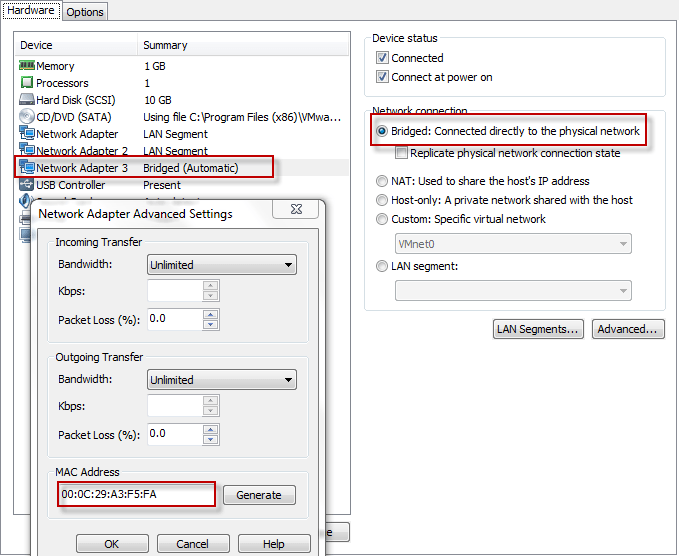This screenshot has height=556, width=679.
Task: Expand the VMnet0 custom network dropdown
Action: point(513,244)
